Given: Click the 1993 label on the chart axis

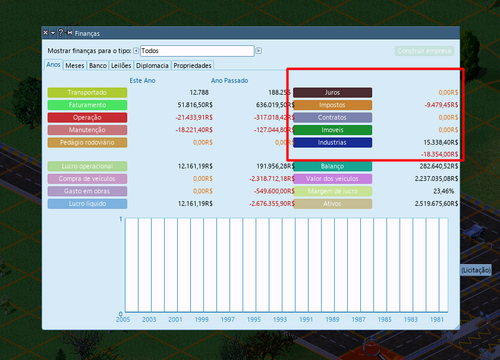Looking at the screenshot, I should tap(280, 319).
